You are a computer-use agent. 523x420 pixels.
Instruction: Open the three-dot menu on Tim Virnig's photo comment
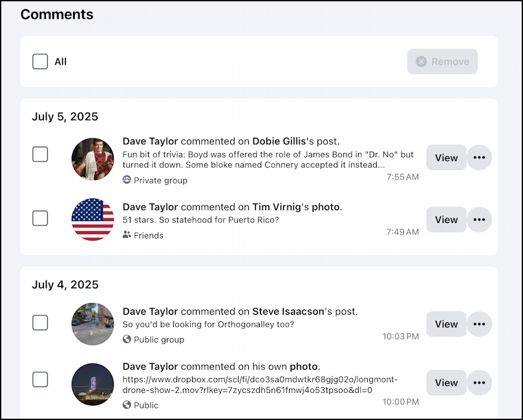coord(480,220)
